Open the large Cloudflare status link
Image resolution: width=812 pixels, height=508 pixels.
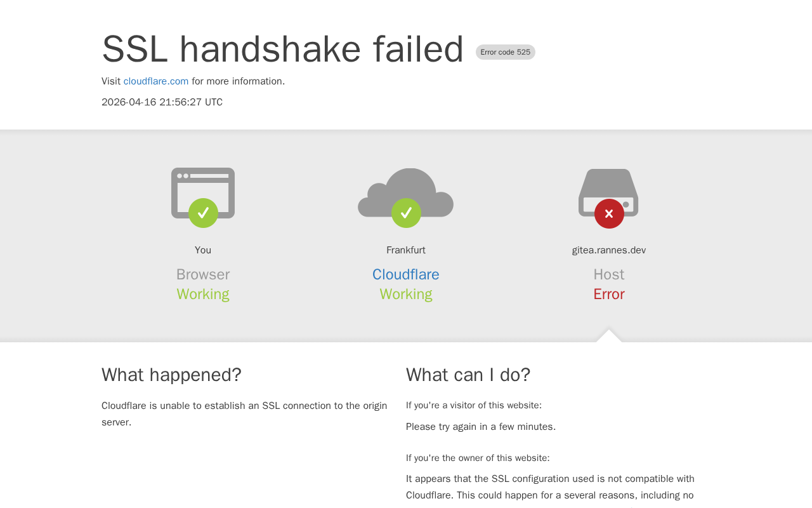tap(406, 274)
